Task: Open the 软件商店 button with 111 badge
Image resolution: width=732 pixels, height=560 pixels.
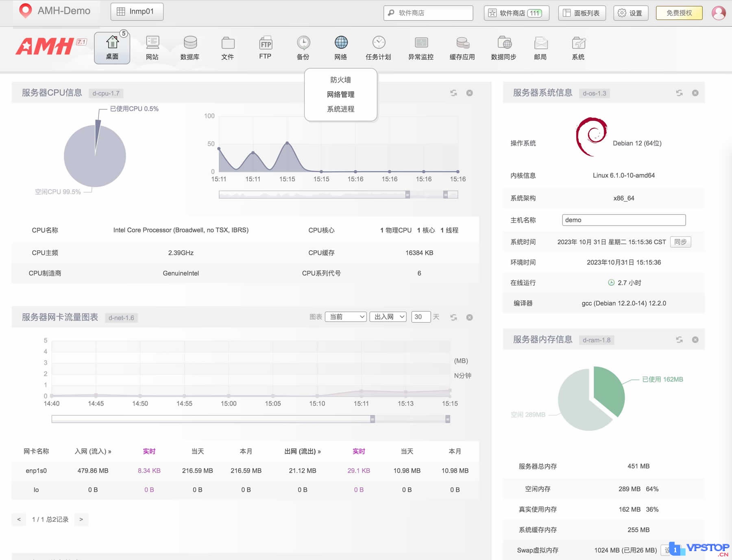Action: [516, 13]
